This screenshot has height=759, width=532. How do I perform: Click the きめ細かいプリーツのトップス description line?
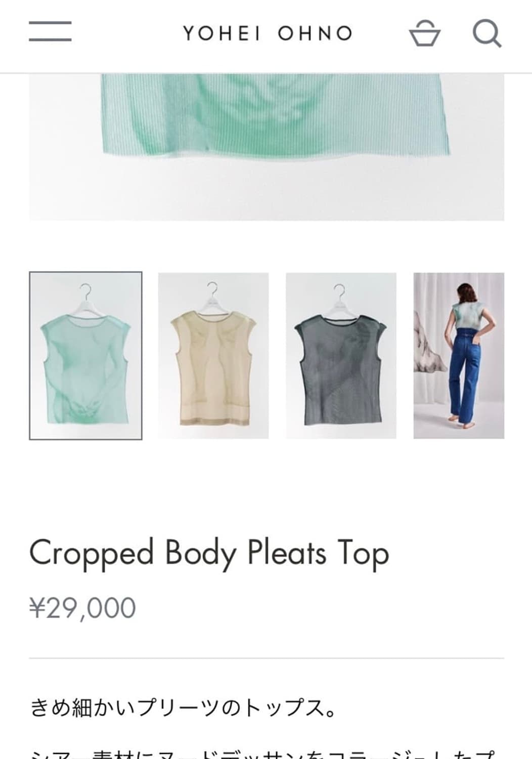click(183, 707)
